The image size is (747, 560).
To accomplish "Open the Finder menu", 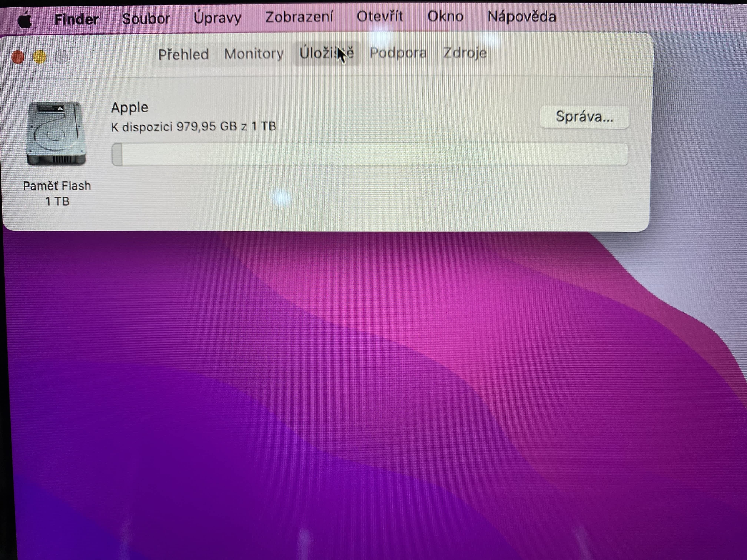I will pos(76,19).
